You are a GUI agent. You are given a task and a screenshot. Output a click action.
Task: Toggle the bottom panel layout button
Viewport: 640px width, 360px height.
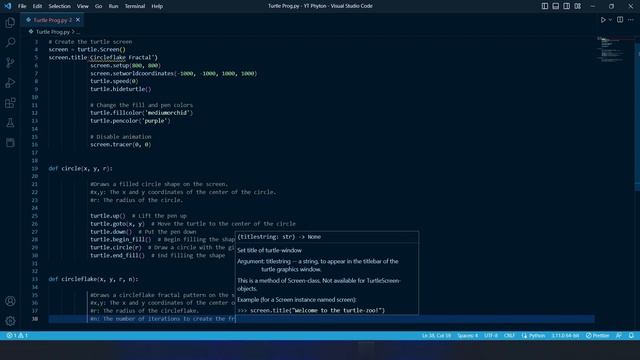pyautogui.click(x=556, y=6)
